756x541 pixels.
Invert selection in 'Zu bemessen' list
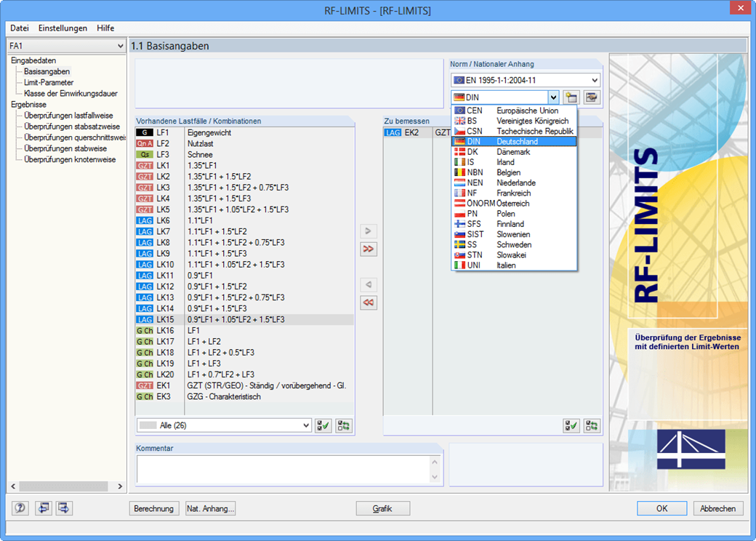tap(592, 426)
